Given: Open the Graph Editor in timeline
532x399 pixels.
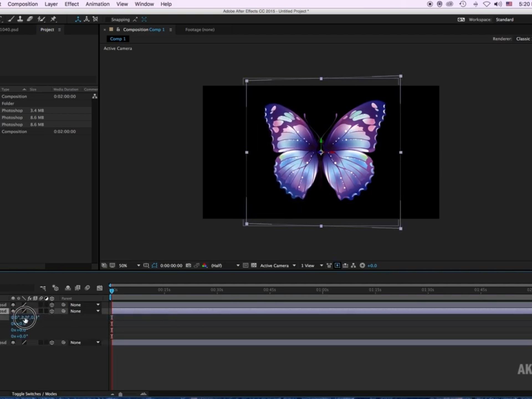Looking at the screenshot, I should (x=99, y=288).
